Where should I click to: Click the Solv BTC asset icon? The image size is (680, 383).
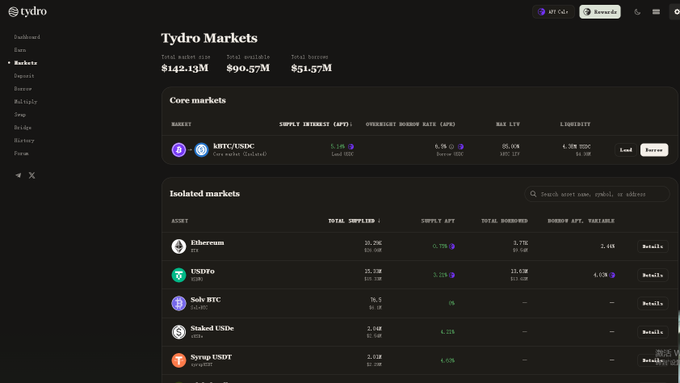tap(179, 303)
